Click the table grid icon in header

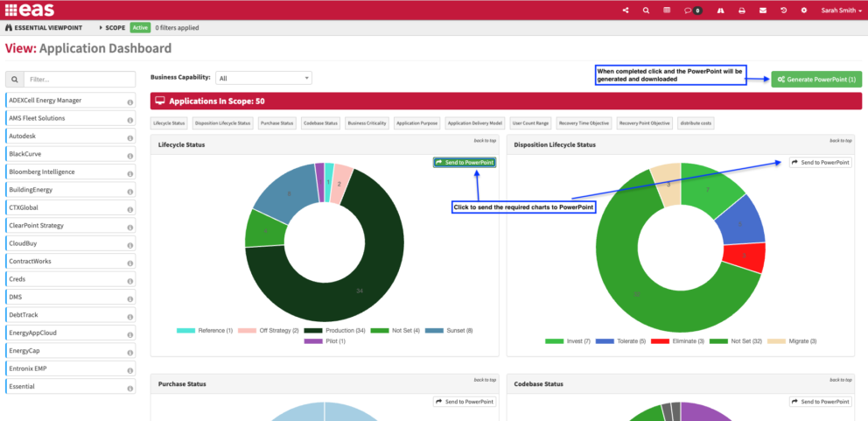click(x=667, y=10)
